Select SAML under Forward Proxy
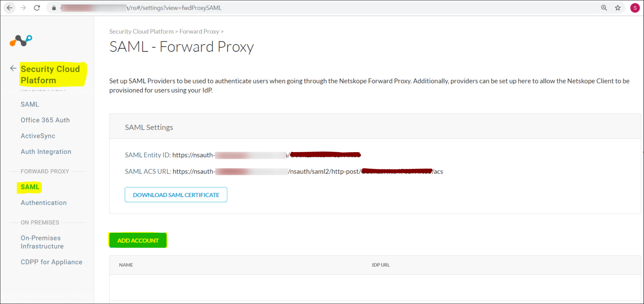 tap(29, 187)
